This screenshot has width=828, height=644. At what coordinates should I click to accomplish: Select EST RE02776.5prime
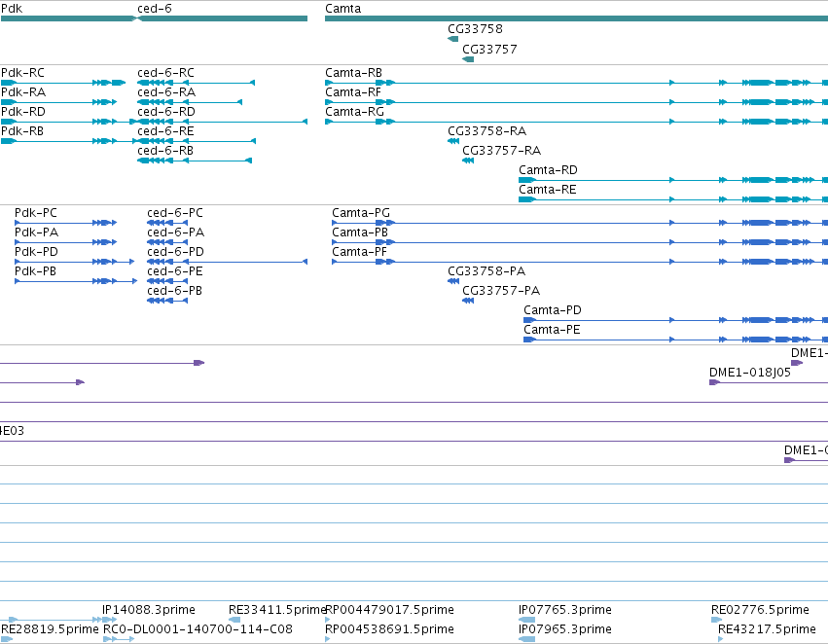click(761, 610)
